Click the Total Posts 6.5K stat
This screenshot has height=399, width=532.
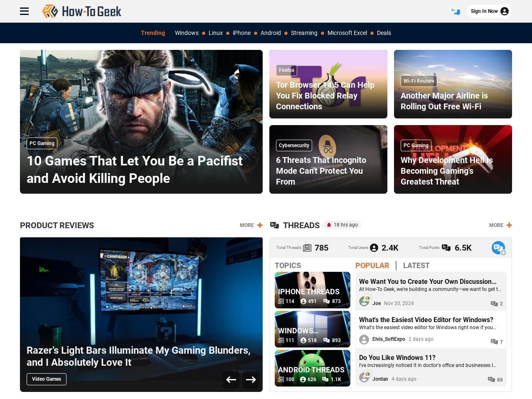tap(445, 248)
